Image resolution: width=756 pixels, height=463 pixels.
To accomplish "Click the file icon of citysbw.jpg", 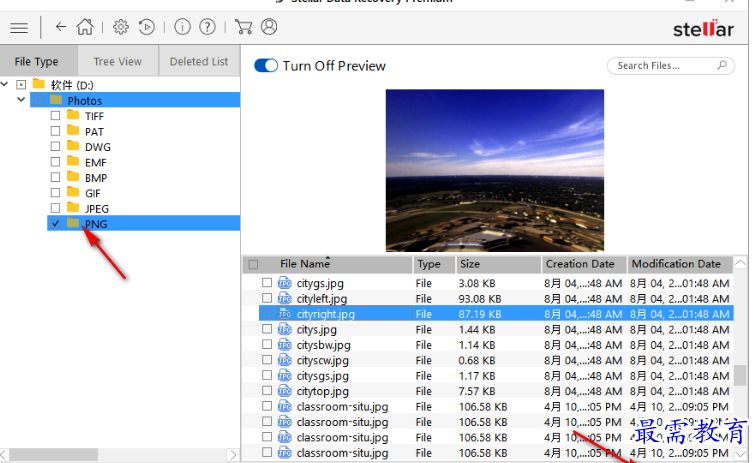I will (285, 345).
